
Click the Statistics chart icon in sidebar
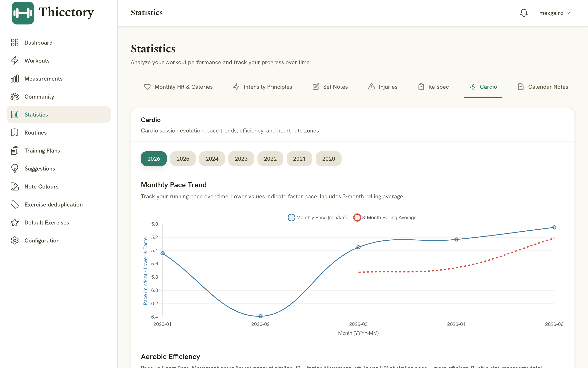coord(14,114)
